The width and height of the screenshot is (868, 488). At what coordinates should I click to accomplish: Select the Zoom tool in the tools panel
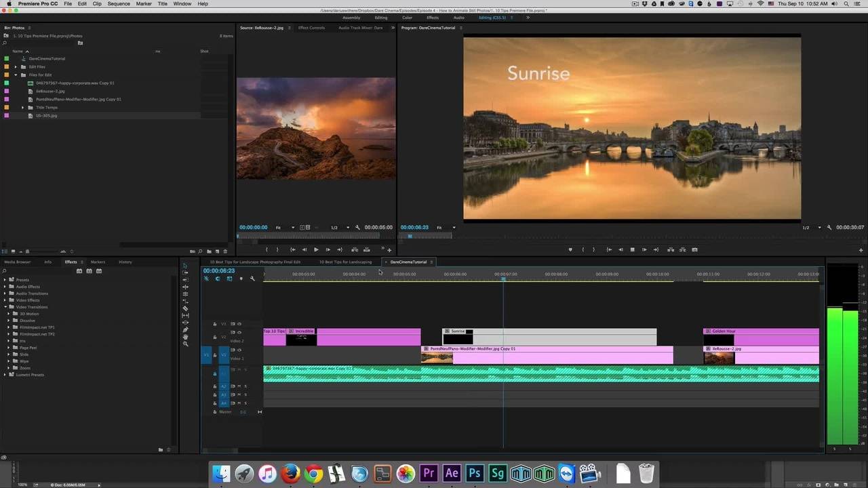click(x=185, y=344)
